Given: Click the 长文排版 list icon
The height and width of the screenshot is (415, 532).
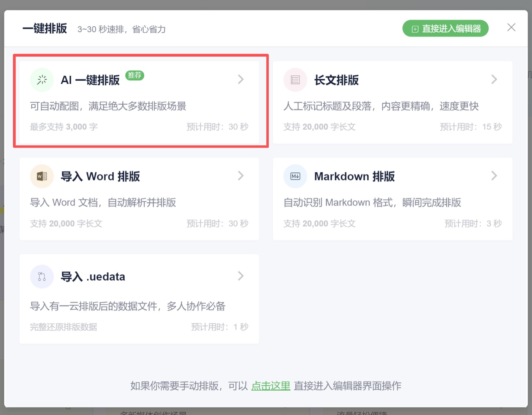Looking at the screenshot, I should pyautogui.click(x=295, y=80).
